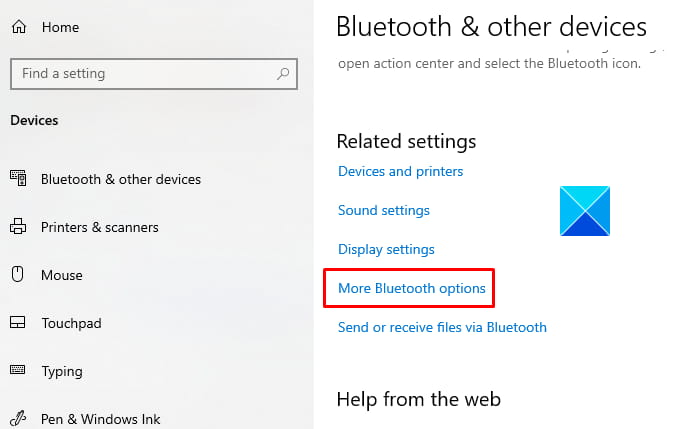The height and width of the screenshot is (429, 673).
Task: Open Display settings link
Action: click(x=386, y=249)
